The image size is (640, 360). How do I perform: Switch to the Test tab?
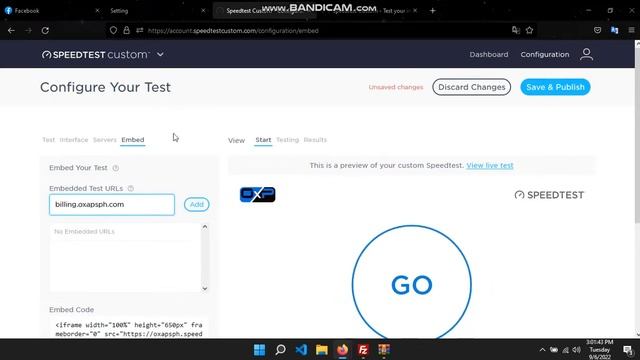click(x=49, y=140)
